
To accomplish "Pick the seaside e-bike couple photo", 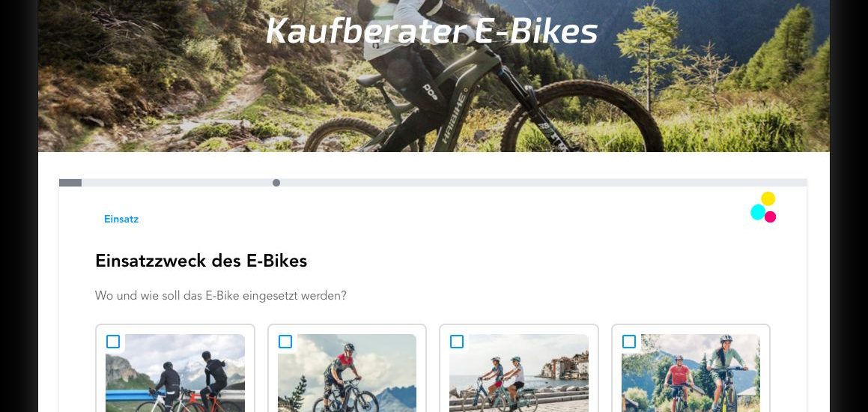I will pyautogui.click(x=519, y=373).
